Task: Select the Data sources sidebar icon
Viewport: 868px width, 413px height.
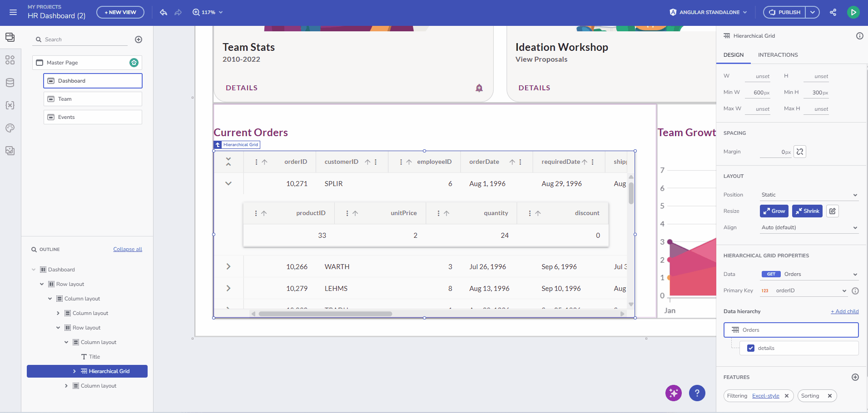Action: point(10,82)
